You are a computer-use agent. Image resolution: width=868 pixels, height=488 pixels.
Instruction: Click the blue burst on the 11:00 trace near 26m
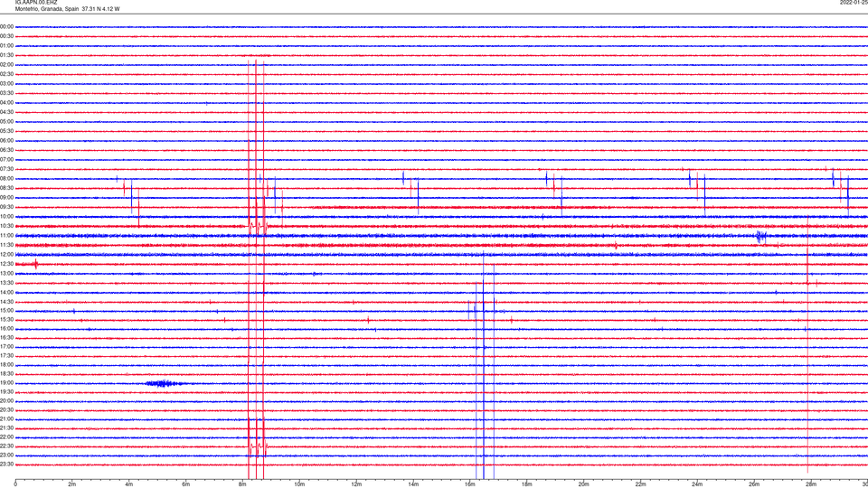[761, 236]
